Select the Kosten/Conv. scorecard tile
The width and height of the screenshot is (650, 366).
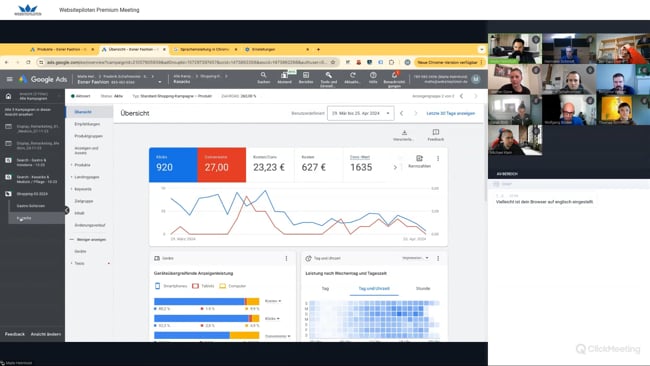tap(270, 165)
